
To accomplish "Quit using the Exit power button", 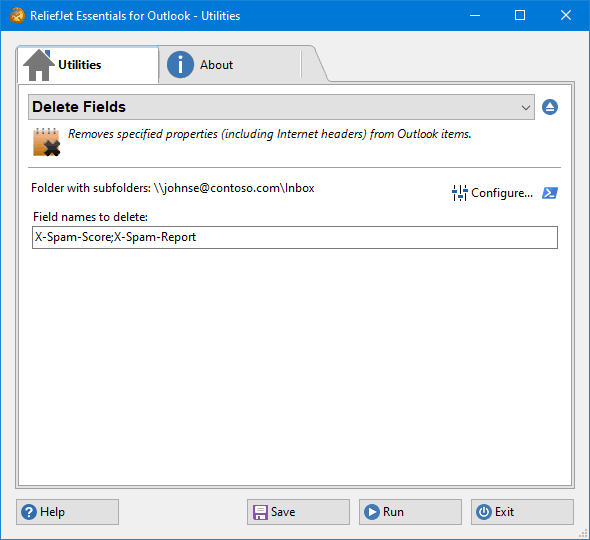I will coord(522,512).
